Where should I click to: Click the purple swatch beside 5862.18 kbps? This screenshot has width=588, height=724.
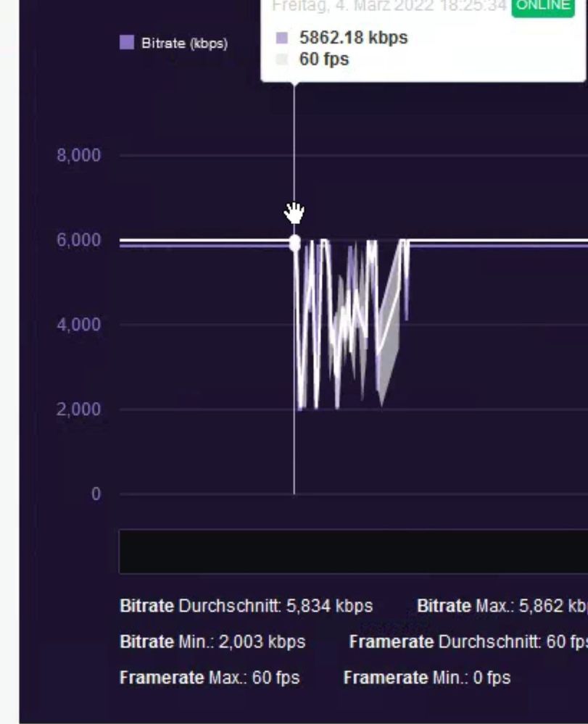[x=282, y=38]
